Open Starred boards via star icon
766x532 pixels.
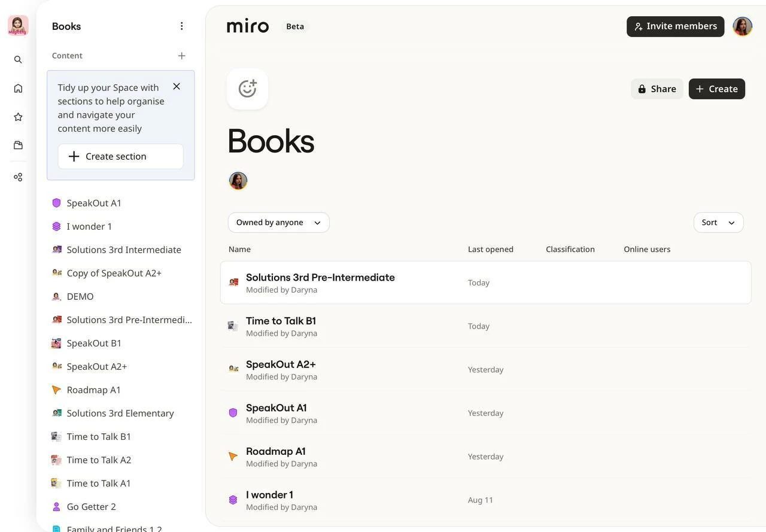pyautogui.click(x=18, y=117)
